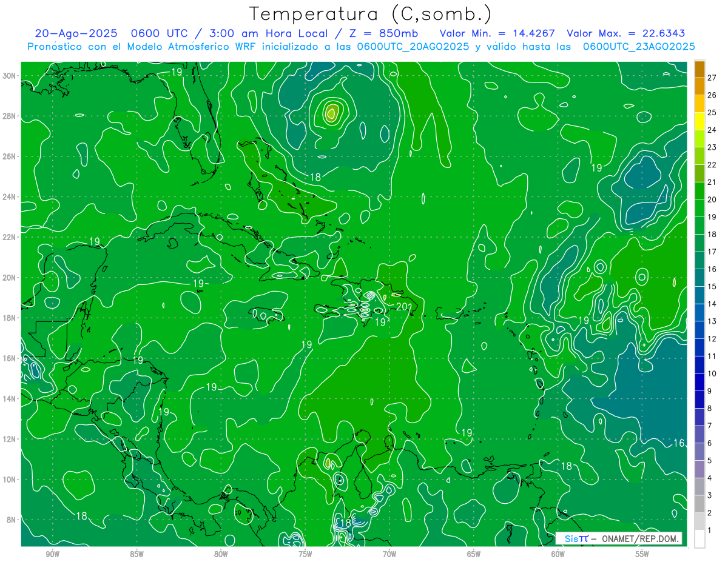The height and width of the screenshot is (562, 728).
Task: Click the "20N" latitude label
Action: pos(10,278)
